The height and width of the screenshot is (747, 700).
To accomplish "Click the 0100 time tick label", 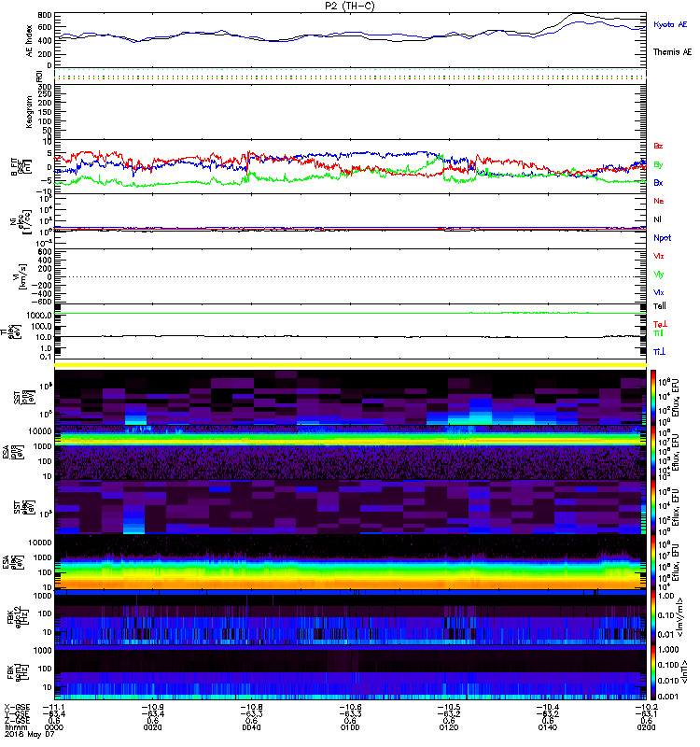I will 350,727.
